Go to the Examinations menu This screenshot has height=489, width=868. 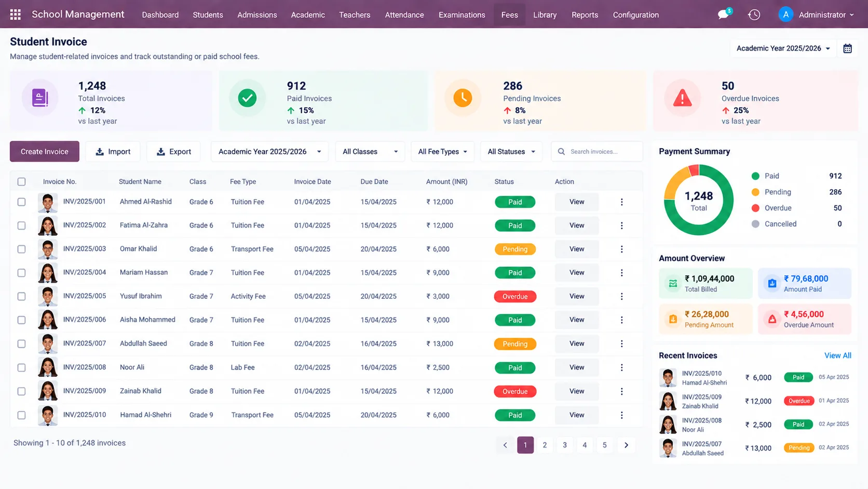tap(462, 15)
